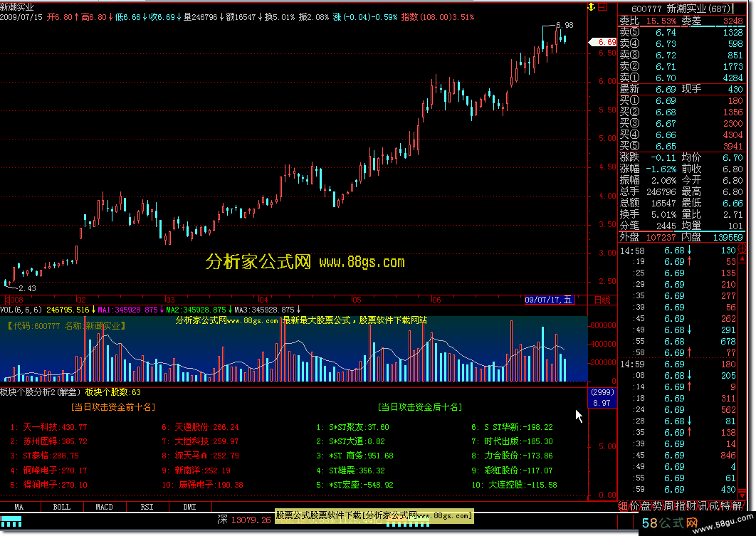The image size is (756, 536).
Task: Switch to the BOLL indicator tab
Action: pyautogui.click(x=62, y=507)
